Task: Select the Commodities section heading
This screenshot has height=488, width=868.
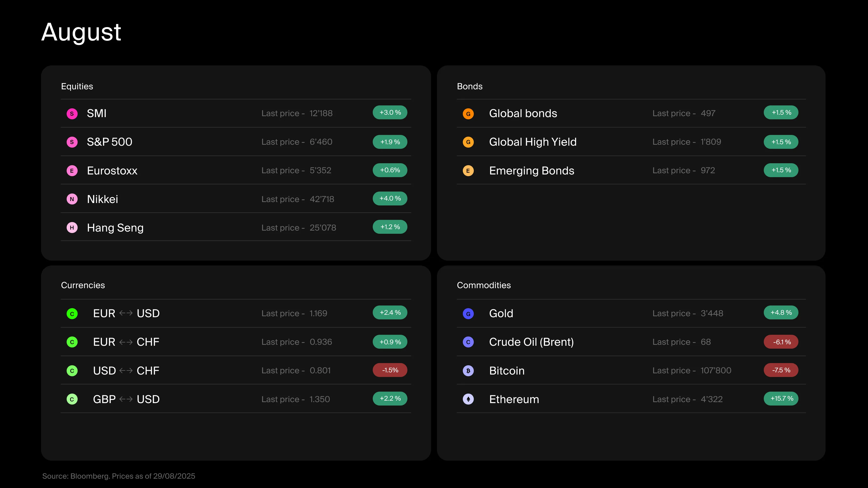Action: click(x=484, y=285)
